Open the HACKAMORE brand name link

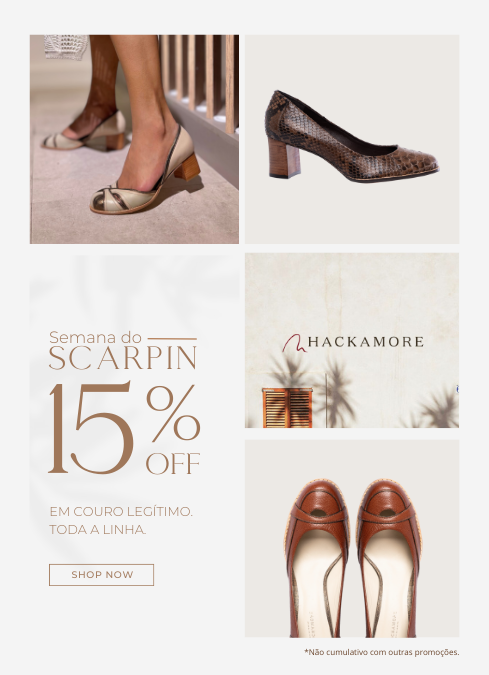pyautogui.click(x=365, y=342)
